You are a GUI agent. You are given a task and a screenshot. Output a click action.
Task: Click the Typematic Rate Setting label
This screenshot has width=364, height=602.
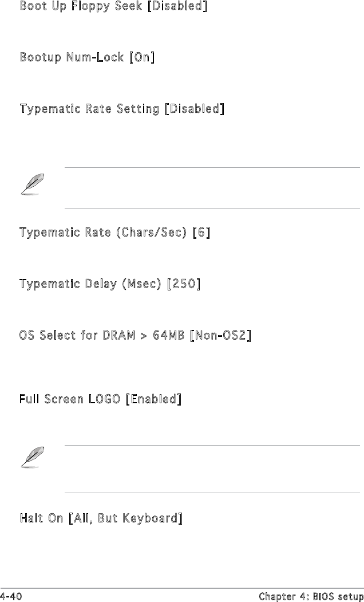point(89,109)
